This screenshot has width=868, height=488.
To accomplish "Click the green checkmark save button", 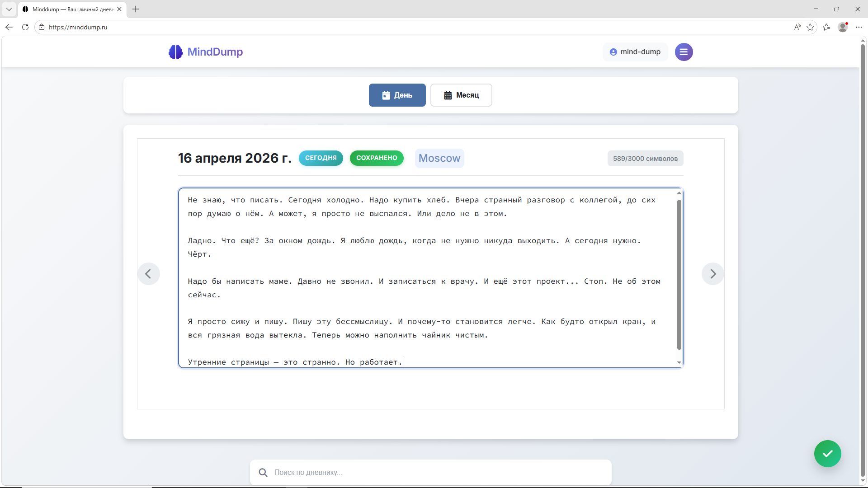I will pos(827,454).
